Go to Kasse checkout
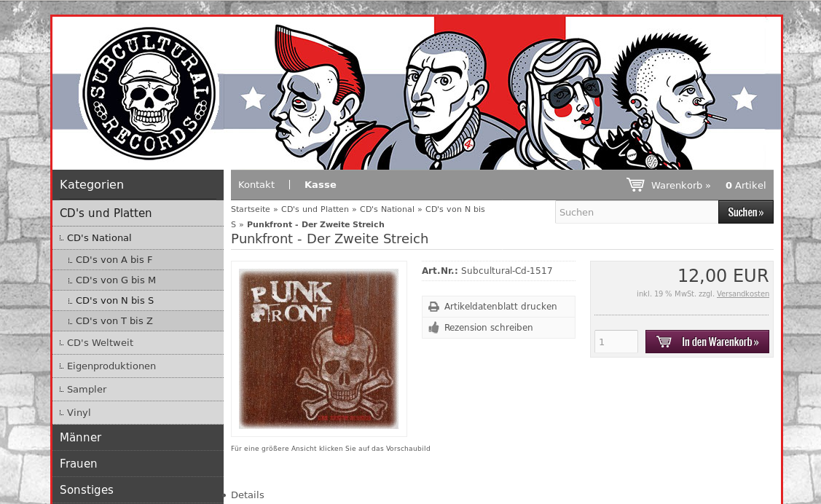This screenshot has height=504, width=821. 321,185
